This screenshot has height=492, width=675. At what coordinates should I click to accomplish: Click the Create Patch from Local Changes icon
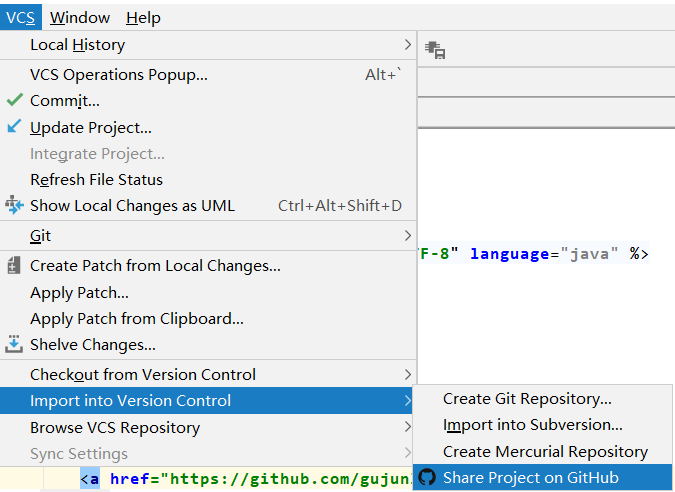coord(14,266)
